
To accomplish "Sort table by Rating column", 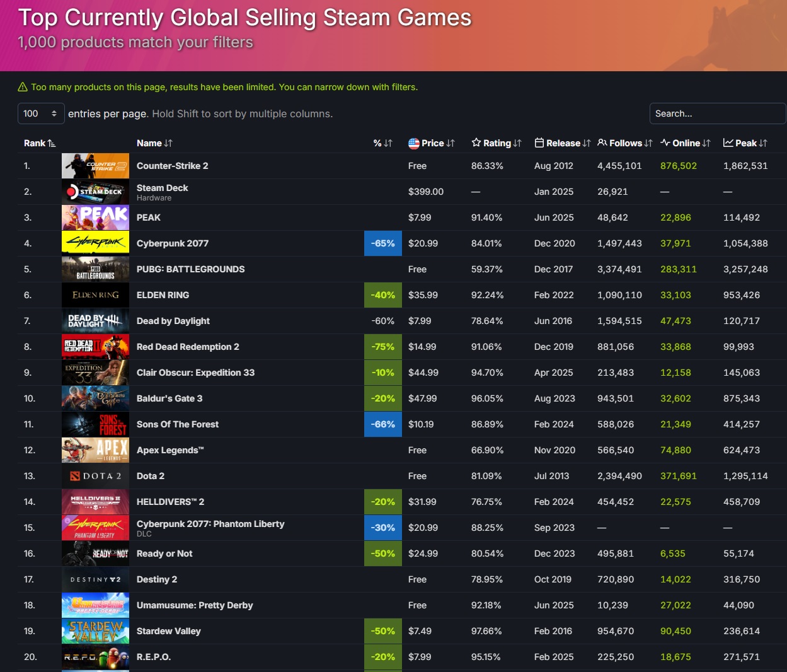I will [x=497, y=143].
